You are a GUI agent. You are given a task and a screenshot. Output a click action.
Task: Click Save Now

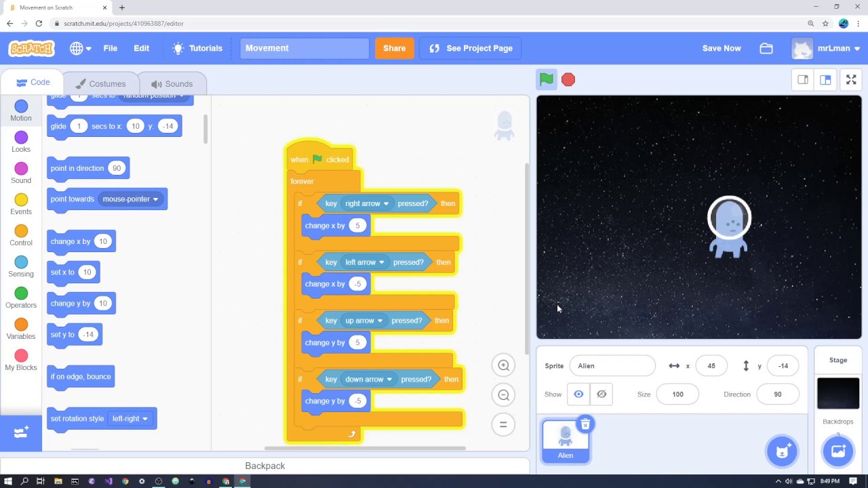(x=722, y=48)
